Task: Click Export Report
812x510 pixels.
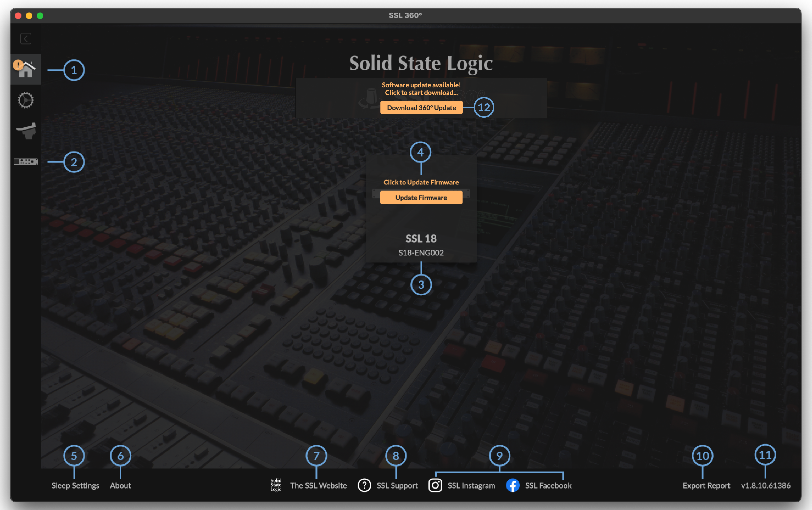Action: pyautogui.click(x=706, y=485)
